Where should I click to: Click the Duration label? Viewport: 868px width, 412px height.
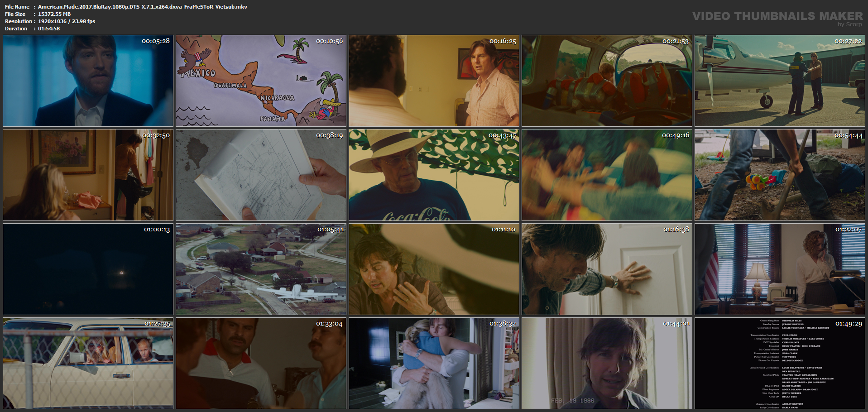[16, 29]
